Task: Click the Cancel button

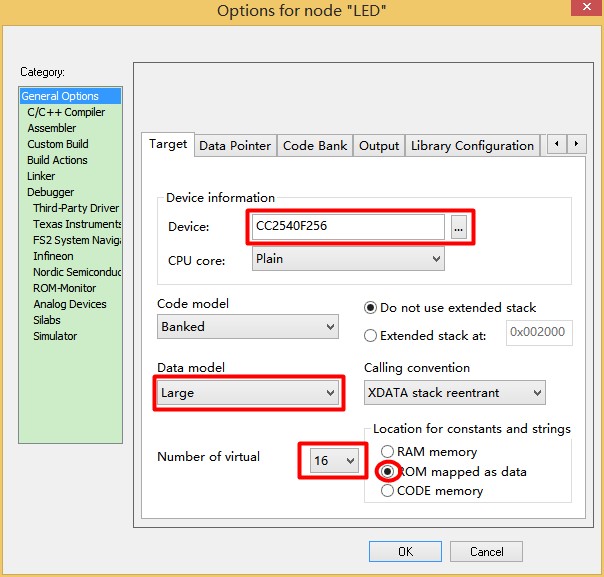Action: pyautogui.click(x=486, y=551)
